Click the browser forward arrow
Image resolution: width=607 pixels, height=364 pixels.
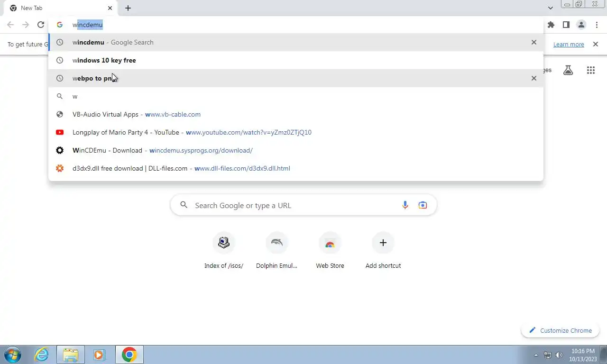pos(26,25)
